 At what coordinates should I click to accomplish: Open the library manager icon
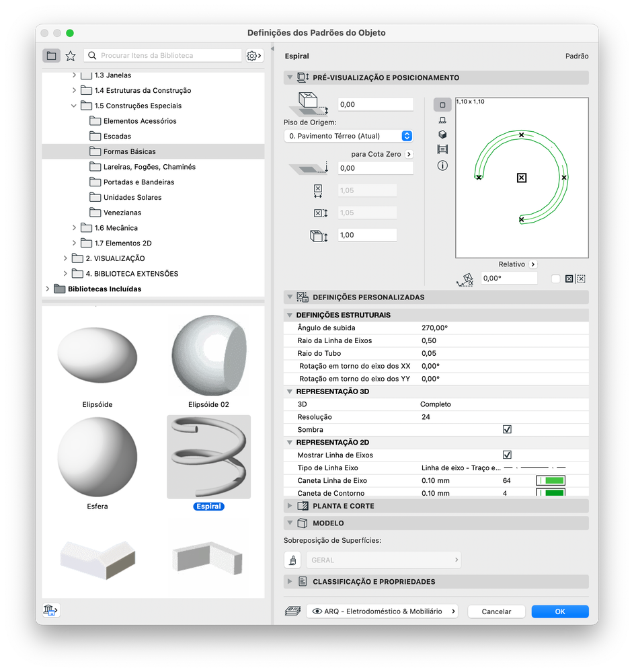pos(51,610)
